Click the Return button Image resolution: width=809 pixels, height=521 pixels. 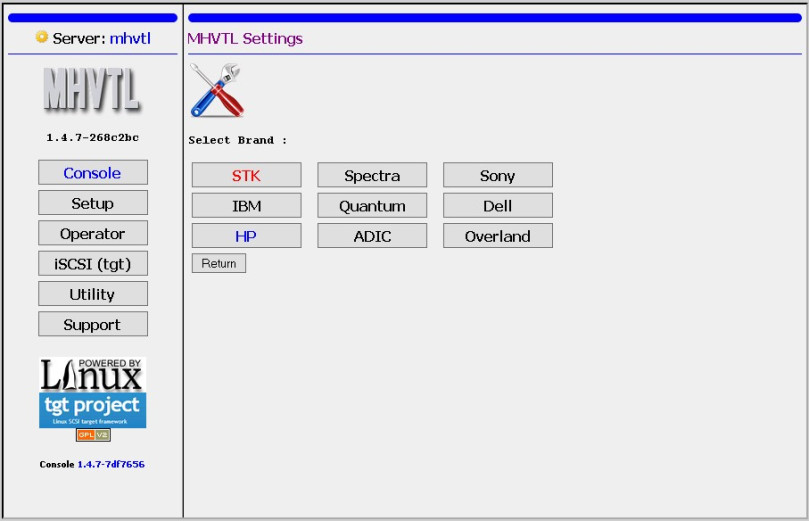pyautogui.click(x=219, y=263)
